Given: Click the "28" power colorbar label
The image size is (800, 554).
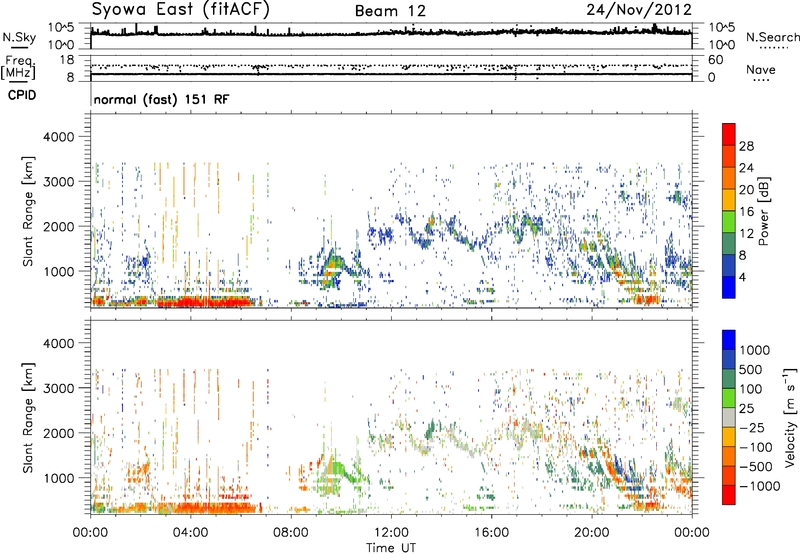Looking at the screenshot, I should point(746,146).
